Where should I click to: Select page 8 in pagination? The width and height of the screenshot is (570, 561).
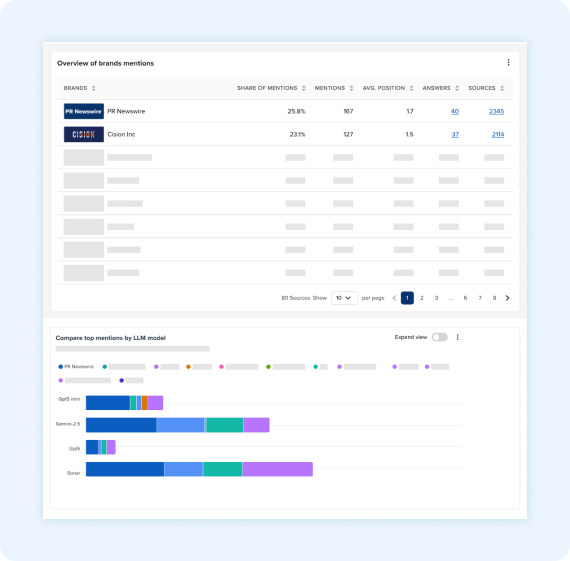[x=494, y=298]
